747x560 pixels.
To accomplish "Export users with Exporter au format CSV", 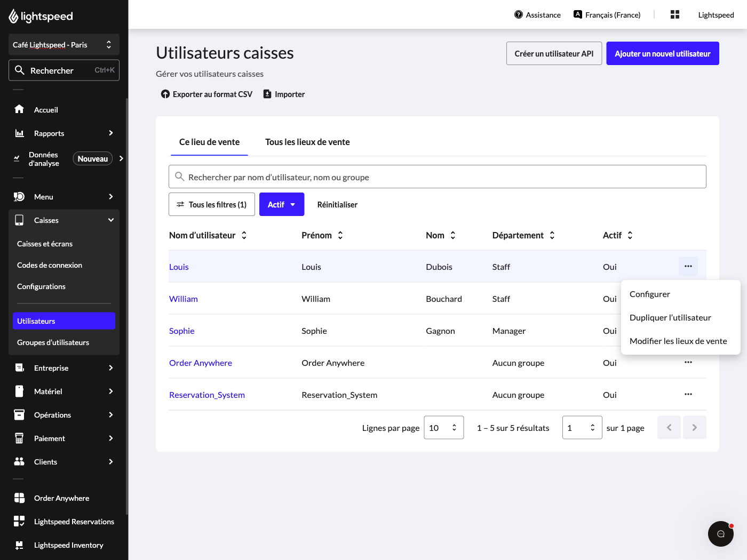I will pyautogui.click(x=206, y=94).
